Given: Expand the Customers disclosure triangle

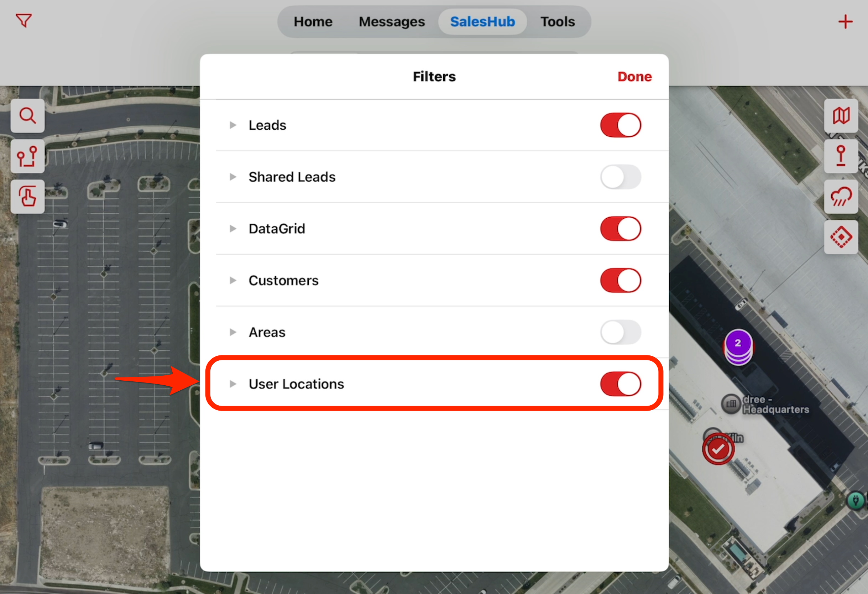Looking at the screenshot, I should pyautogui.click(x=233, y=280).
